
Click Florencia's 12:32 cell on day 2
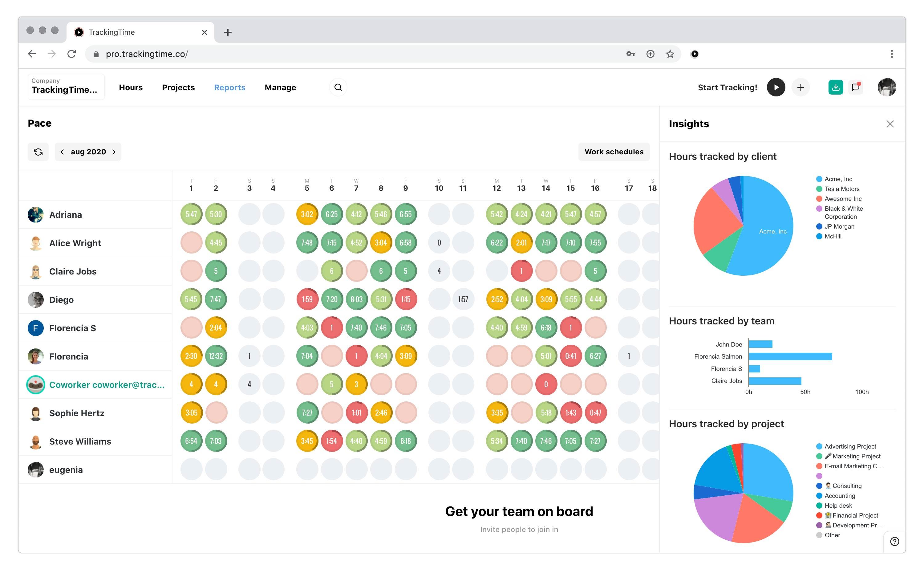216,356
